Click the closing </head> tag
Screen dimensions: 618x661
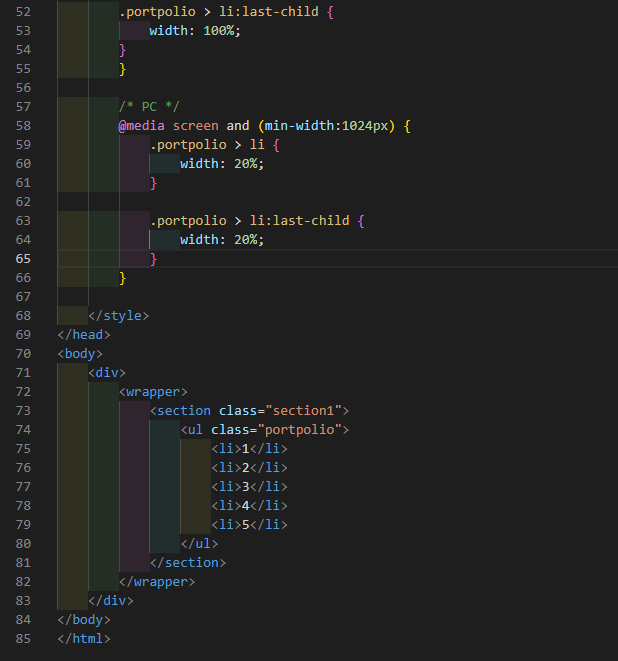[84, 335]
